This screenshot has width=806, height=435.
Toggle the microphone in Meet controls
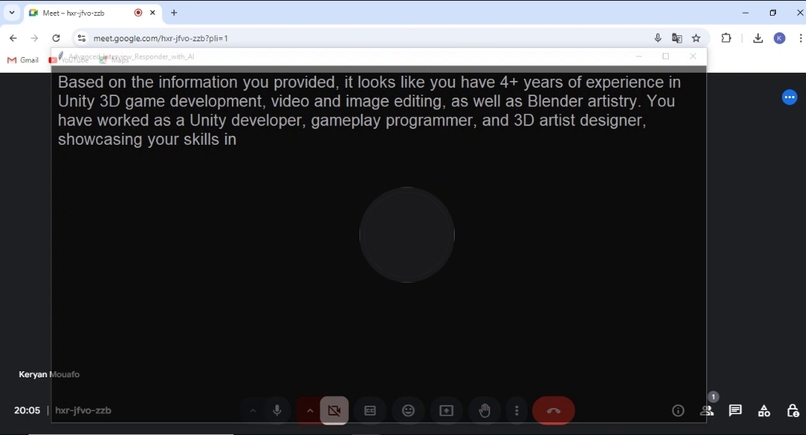[277, 410]
